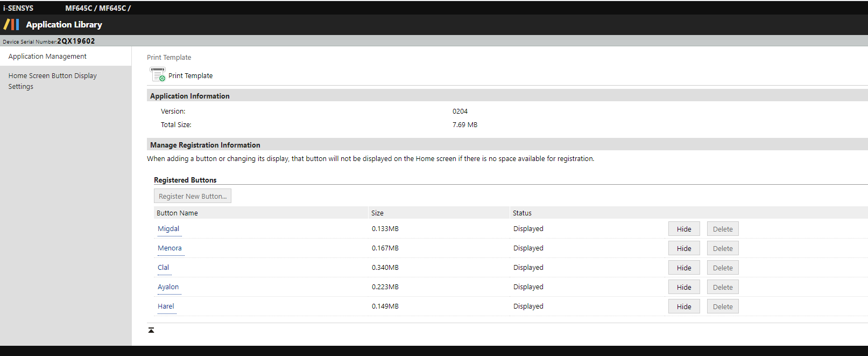Viewport: 868px width, 356px height.
Task: Delete the Clal button
Action: point(723,268)
